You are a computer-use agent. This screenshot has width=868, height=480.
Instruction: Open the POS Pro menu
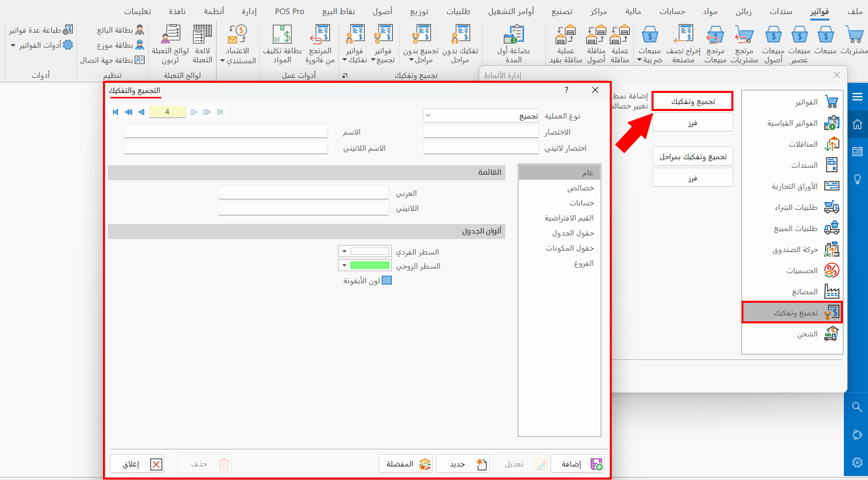pyautogui.click(x=289, y=11)
